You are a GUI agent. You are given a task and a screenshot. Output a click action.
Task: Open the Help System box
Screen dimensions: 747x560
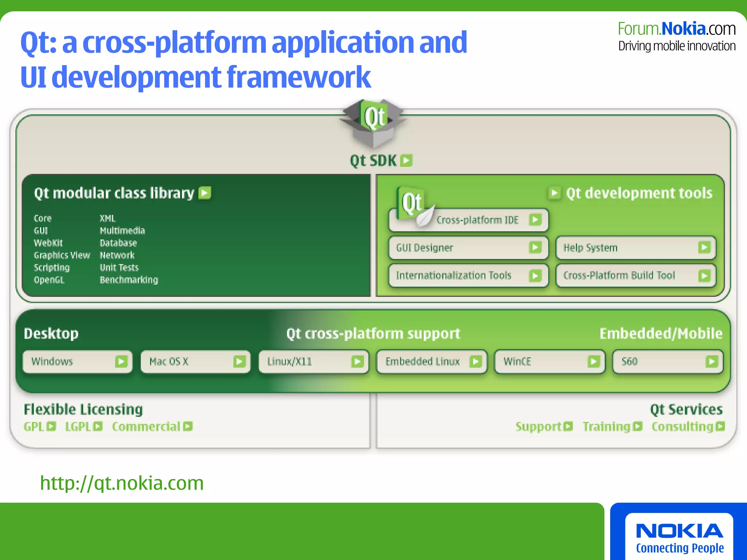[x=636, y=248]
